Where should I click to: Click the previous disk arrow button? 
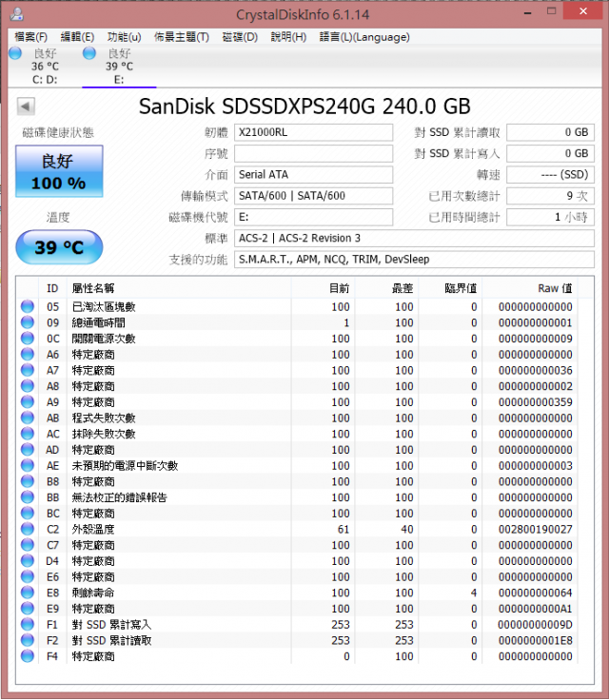pyautogui.click(x=26, y=107)
